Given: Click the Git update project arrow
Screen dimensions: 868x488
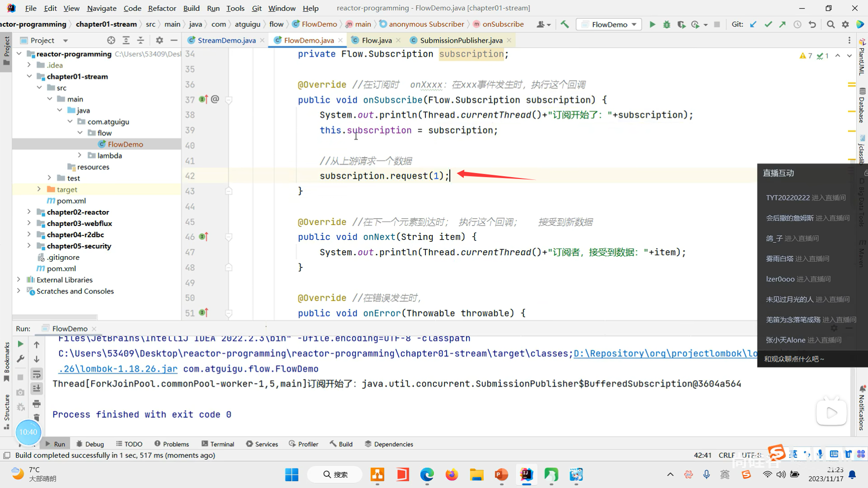Looking at the screenshot, I should (753, 24).
